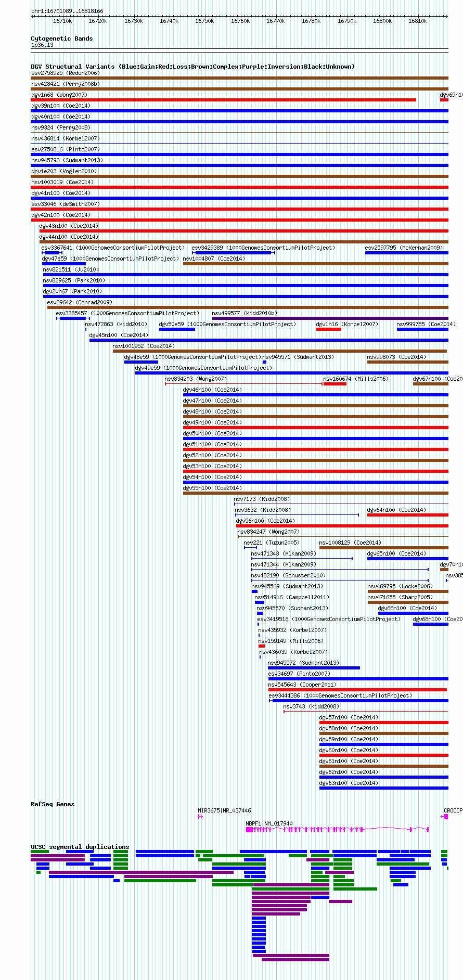The width and height of the screenshot is (463, 980).
Task: Select the RefSeq Genes track title
Action: [x=53, y=804]
